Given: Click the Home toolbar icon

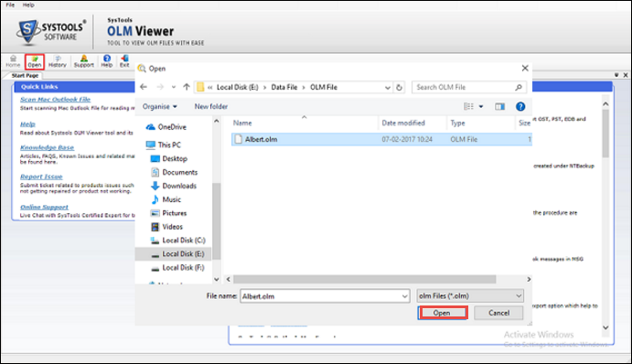Looking at the screenshot, I should pyautogui.click(x=13, y=61).
